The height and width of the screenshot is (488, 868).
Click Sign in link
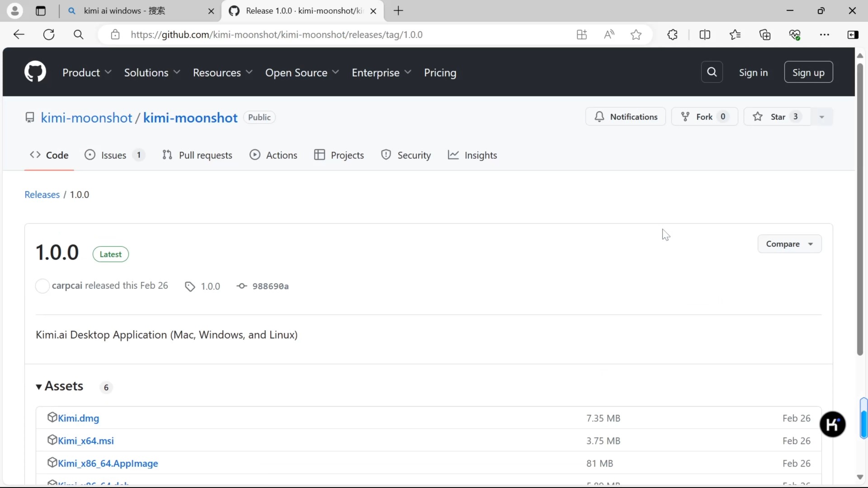(753, 72)
